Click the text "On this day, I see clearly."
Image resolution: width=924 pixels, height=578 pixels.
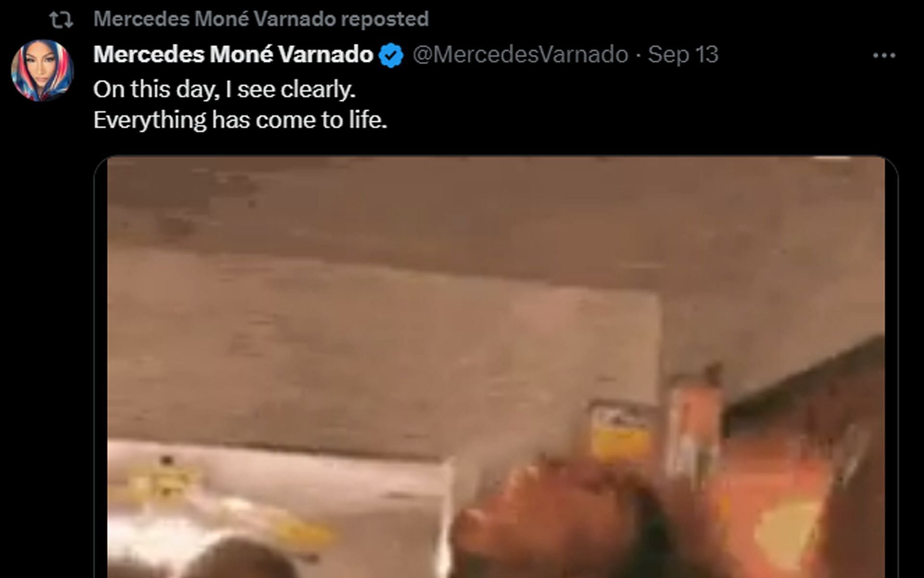[224, 90]
